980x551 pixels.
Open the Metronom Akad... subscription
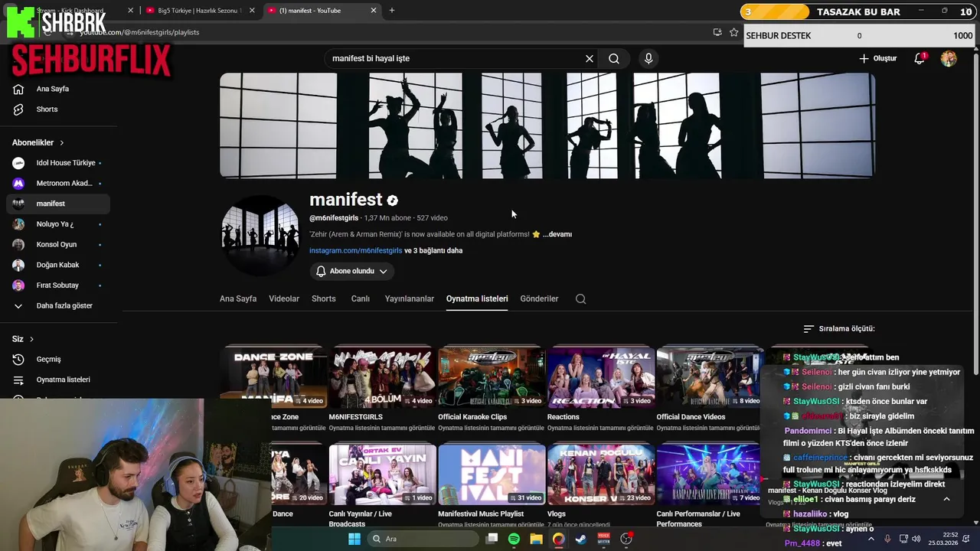point(58,184)
